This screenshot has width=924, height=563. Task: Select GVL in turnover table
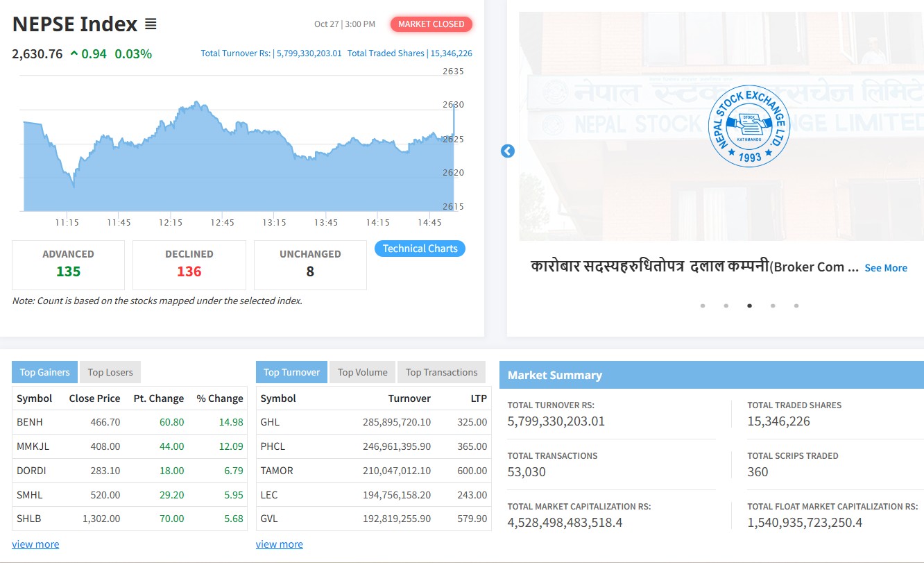tap(270, 519)
